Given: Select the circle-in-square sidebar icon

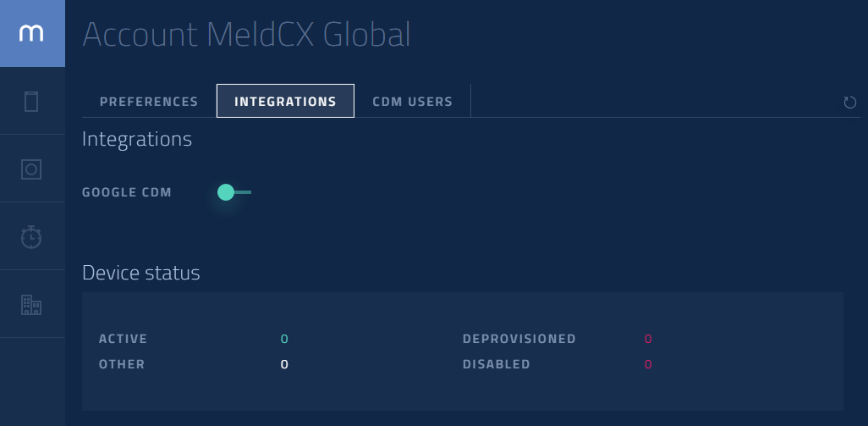Looking at the screenshot, I should 32,169.
